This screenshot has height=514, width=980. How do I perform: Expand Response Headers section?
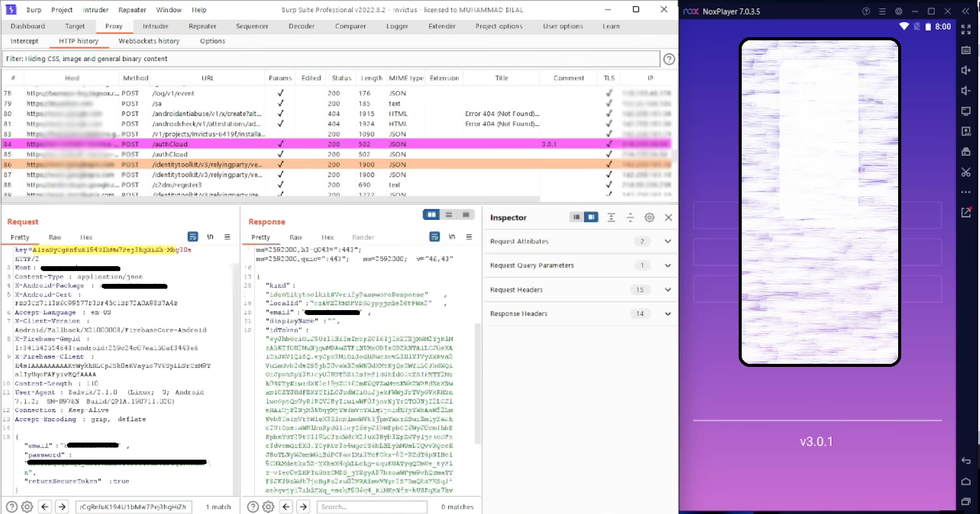pos(668,314)
